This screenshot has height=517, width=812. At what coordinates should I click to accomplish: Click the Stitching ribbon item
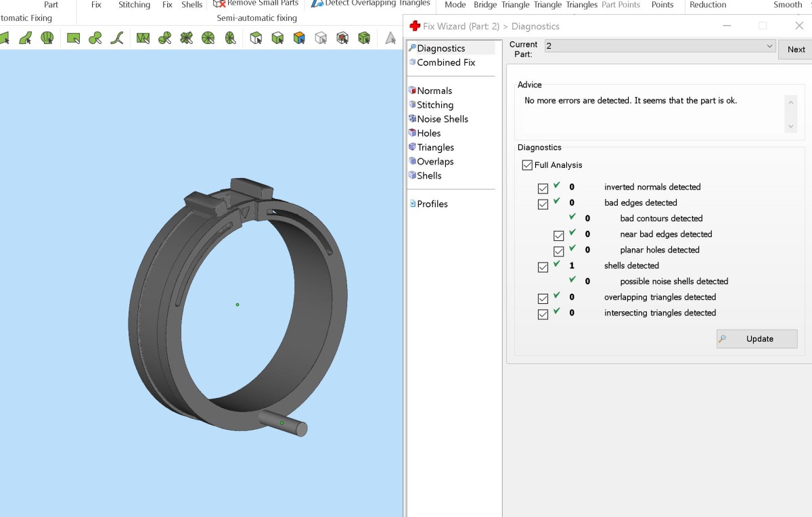click(134, 5)
